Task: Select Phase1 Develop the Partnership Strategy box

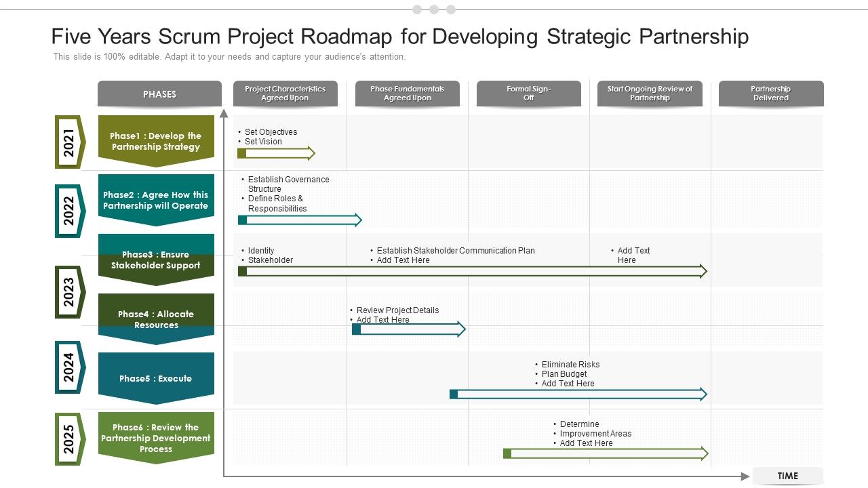Action: [156, 141]
